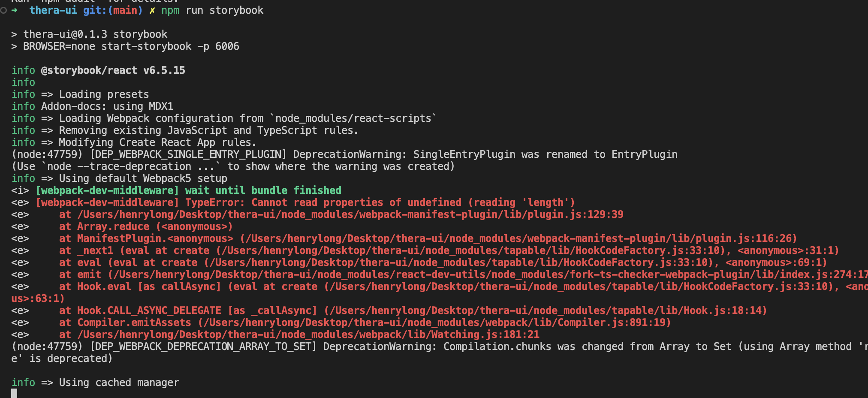Click the terminal cursor block at the bottom

[14, 394]
